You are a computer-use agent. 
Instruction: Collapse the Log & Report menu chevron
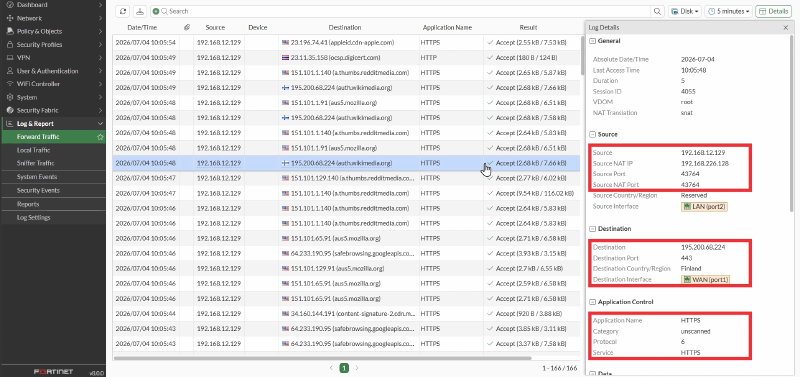click(101, 123)
